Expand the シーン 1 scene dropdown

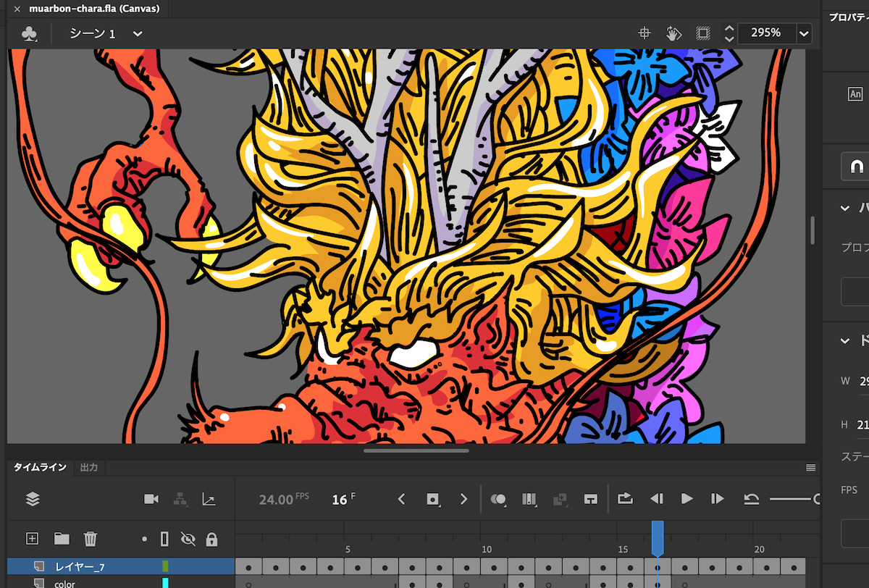pyautogui.click(x=138, y=33)
